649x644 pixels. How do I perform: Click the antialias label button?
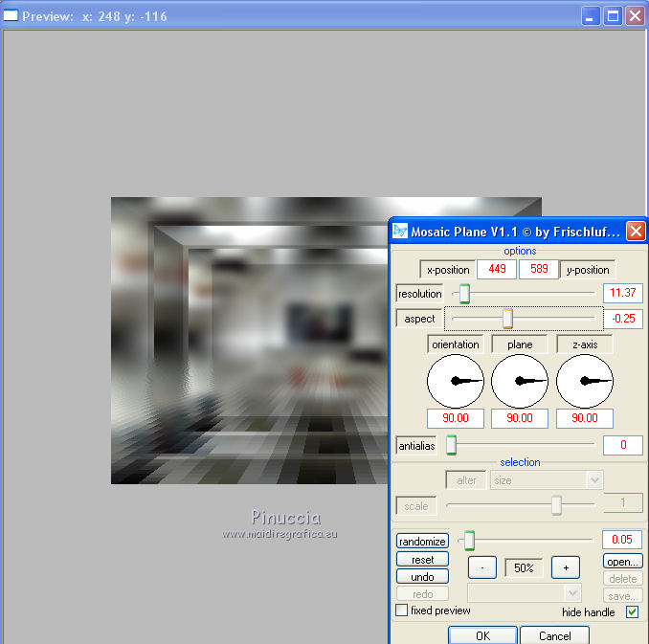416,445
